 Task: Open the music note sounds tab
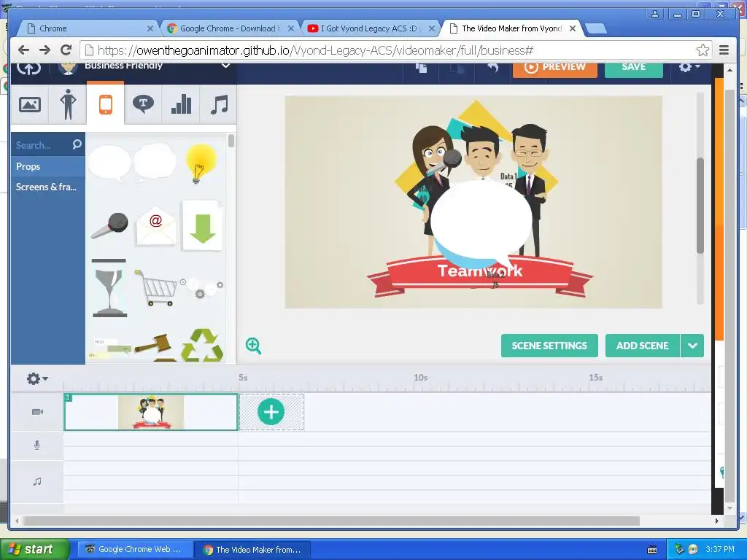(219, 104)
